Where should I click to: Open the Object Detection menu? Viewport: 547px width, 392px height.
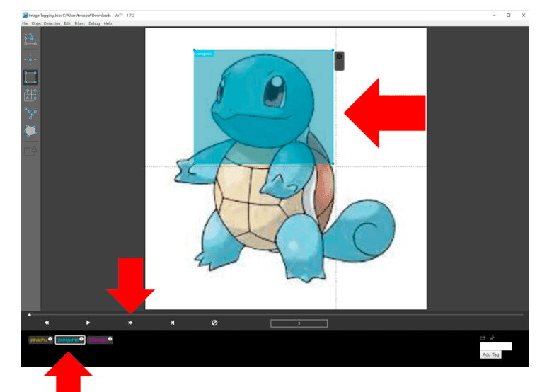[x=46, y=23]
